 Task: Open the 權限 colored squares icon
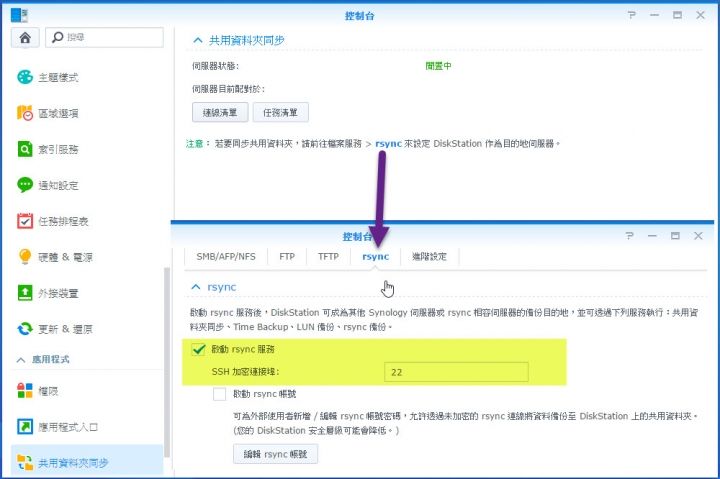(x=25, y=391)
